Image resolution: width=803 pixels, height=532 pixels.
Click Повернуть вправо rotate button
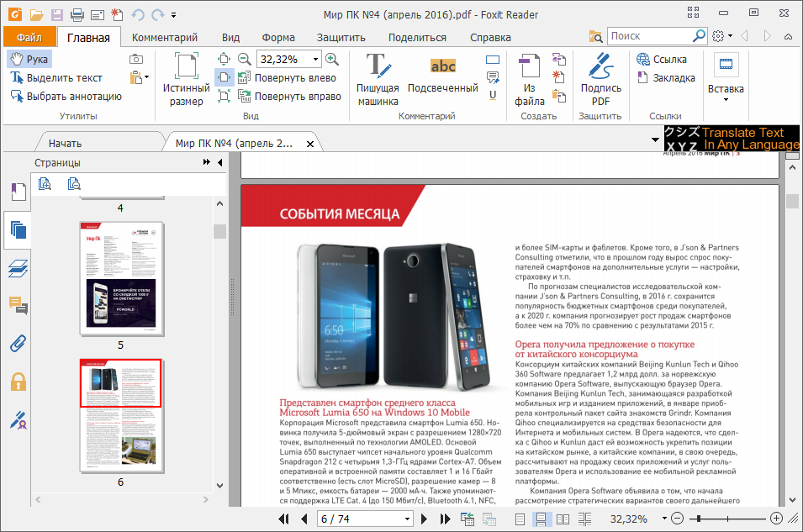[x=290, y=97]
